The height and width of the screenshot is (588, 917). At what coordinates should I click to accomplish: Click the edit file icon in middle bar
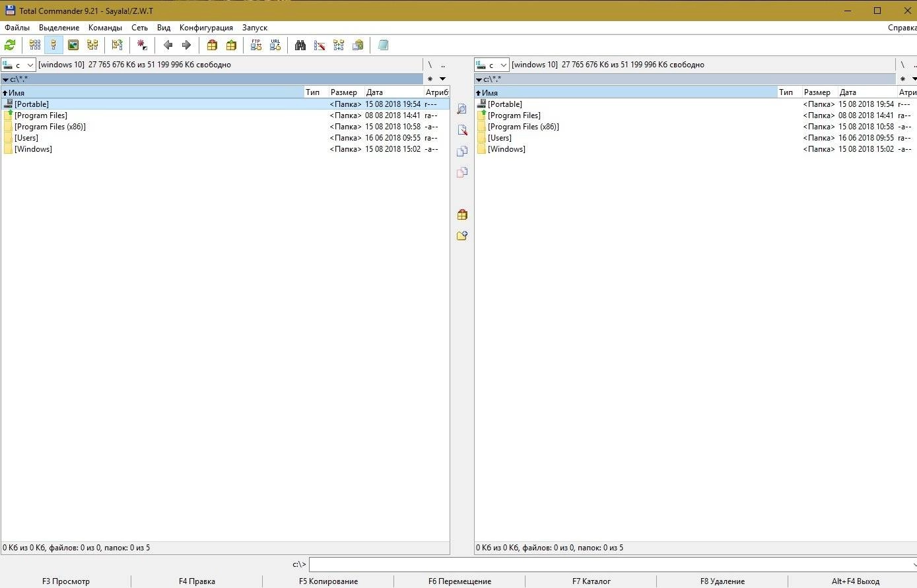462,130
